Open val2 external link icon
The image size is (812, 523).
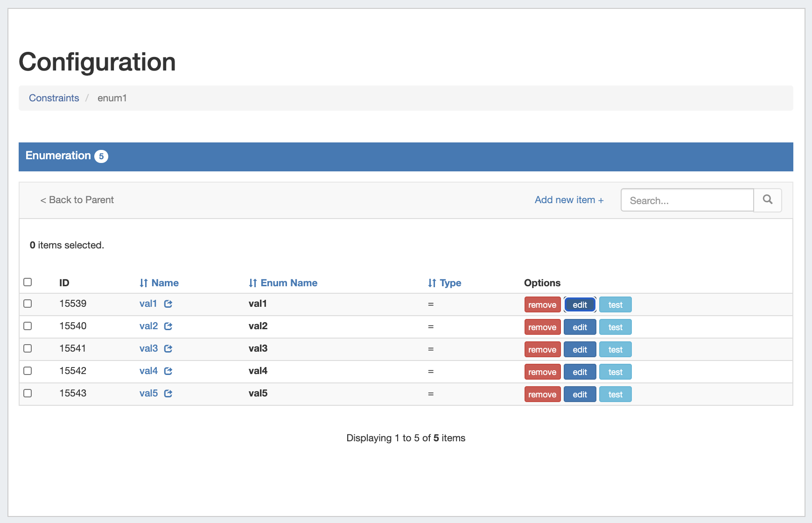[168, 326]
